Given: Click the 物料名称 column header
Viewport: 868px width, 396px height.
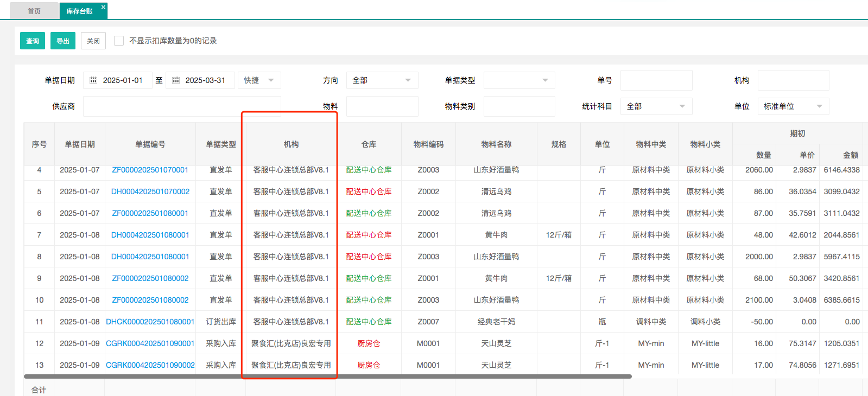Looking at the screenshot, I should pyautogui.click(x=496, y=144).
